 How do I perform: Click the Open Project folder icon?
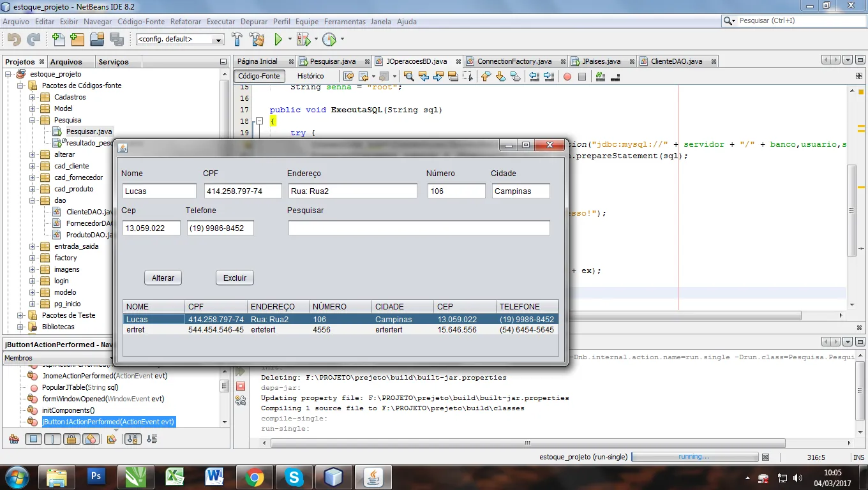(97, 40)
